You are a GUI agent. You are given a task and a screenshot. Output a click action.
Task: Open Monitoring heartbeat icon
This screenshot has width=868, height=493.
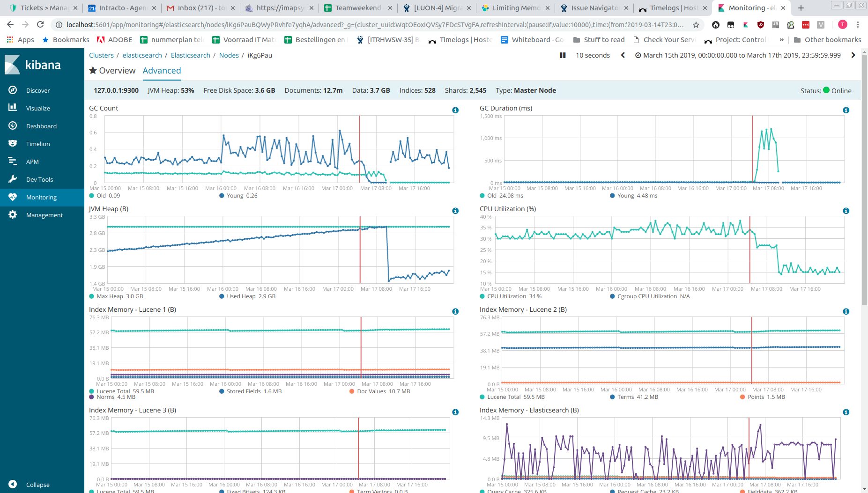coord(13,197)
